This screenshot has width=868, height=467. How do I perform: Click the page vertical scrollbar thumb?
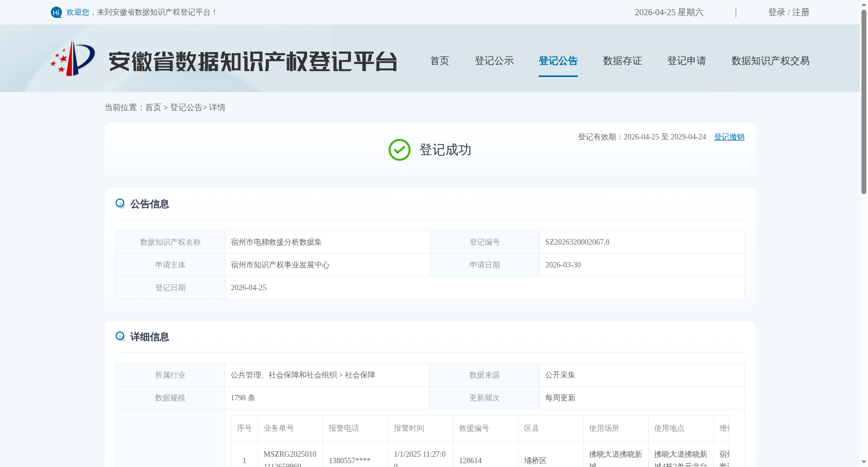(864, 101)
